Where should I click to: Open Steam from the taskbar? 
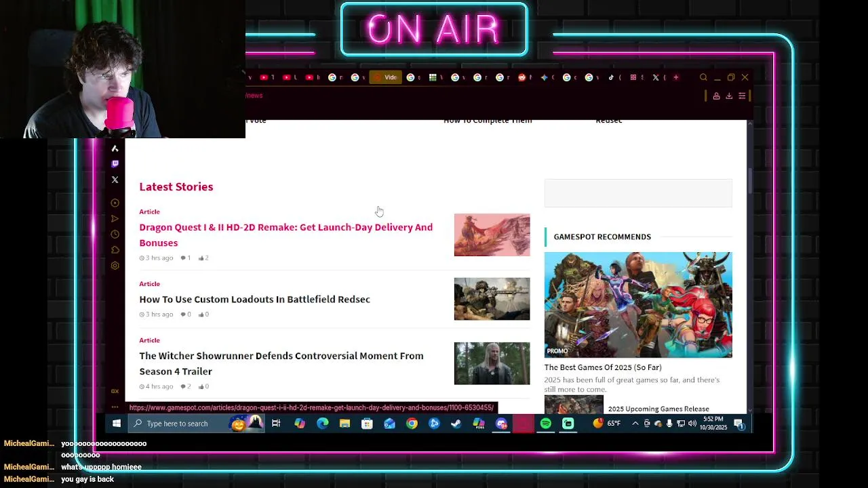(x=456, y=424)
